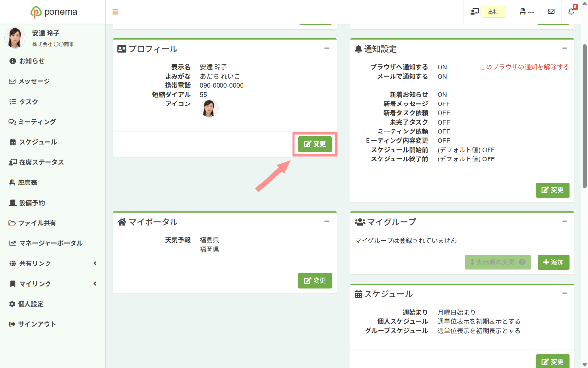Click the マイリンク bookmark icon
588x368 pixels.
[x=13, y=284]
